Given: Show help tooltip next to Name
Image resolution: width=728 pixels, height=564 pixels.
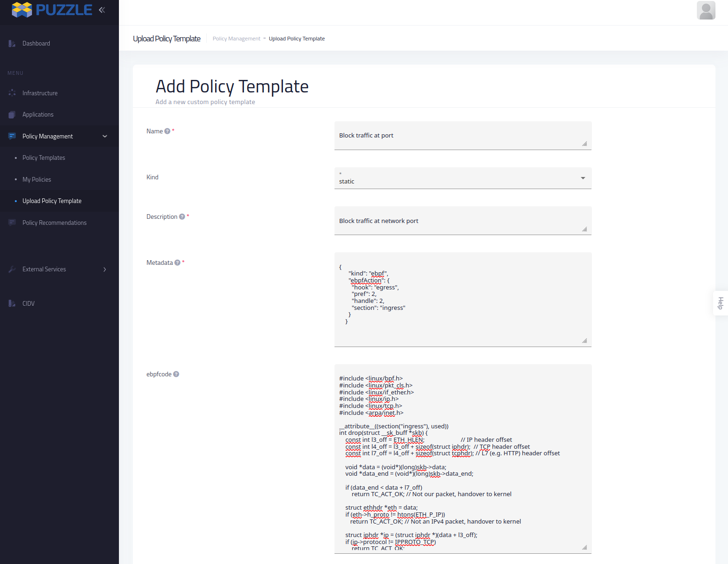Looking at the screenshot, I should pyautogui.click(x=167, y=131).
